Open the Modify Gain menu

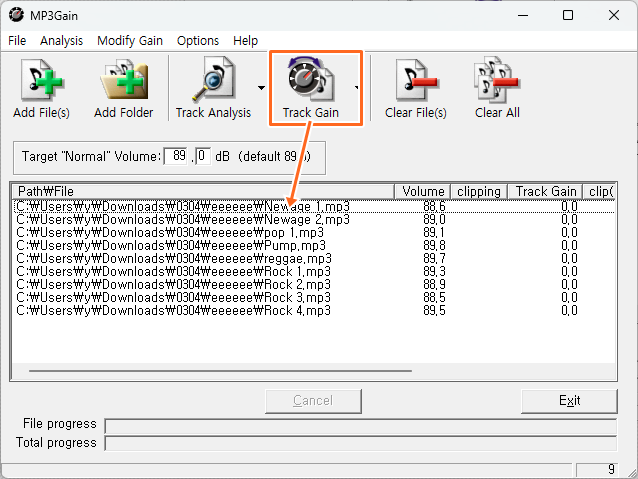(130, 41)
